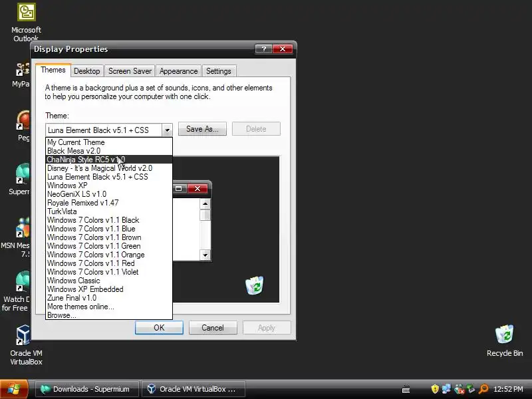The height and width of the screenshot is (399, 532).
Task: Select ChaNinja Style RC5 v1.0 theme
Action: click(x=109, y=160)
